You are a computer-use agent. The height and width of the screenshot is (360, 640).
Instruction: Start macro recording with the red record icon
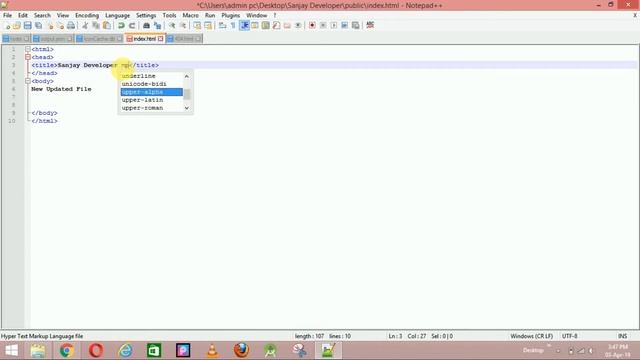312,26
